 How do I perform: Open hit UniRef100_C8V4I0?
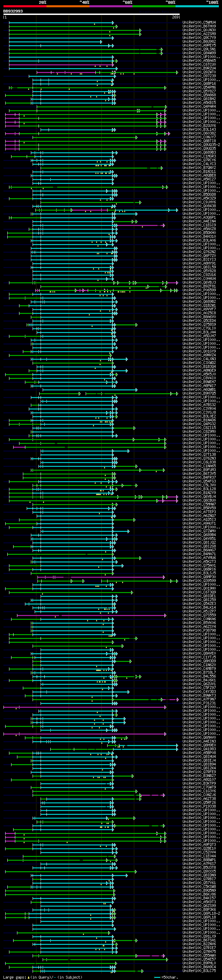tap(199, 378)
